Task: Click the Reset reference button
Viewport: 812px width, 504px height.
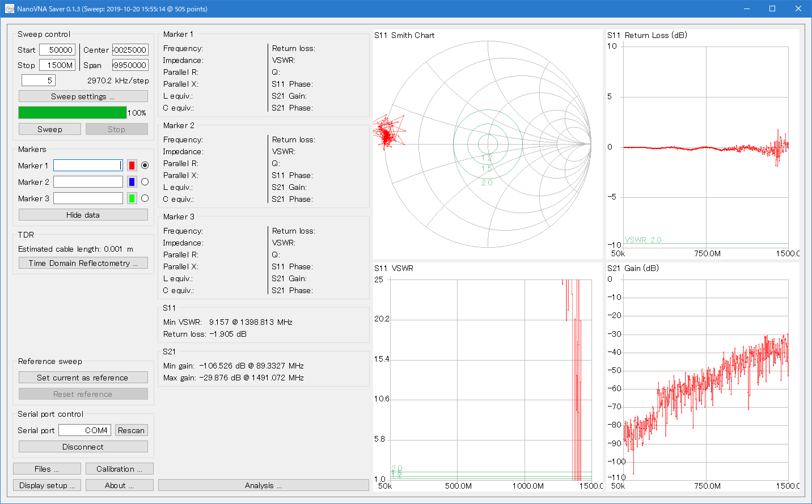Action: point(83,394)
